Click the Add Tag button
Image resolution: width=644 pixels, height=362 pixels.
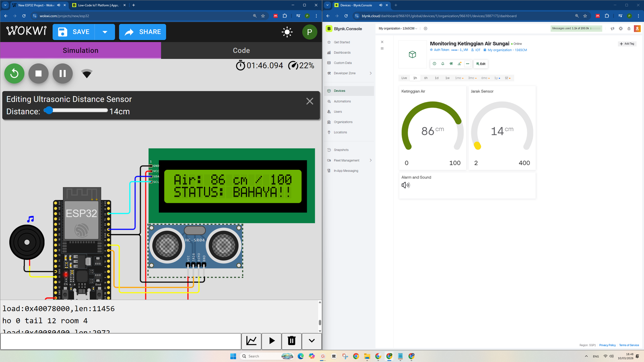click(627, 44)
